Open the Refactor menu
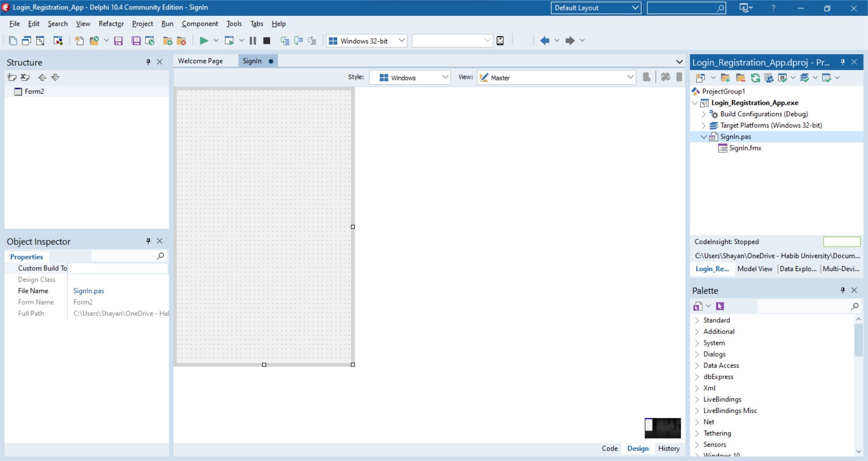 pos(111,24)
